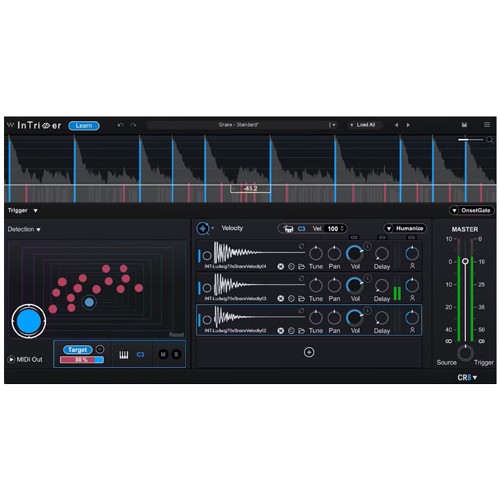
Task: Open the CR8 dropdown at bottom right
Action: click(x=467, y=377)
